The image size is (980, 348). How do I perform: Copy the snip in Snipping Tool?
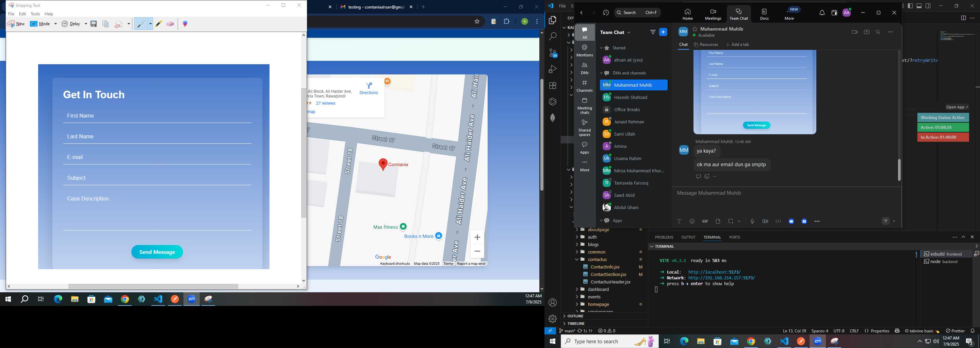point(105,24)
